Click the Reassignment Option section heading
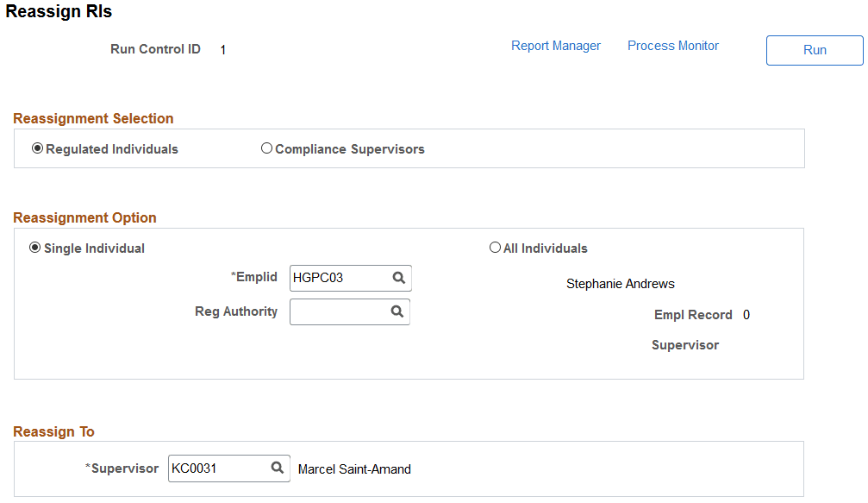 click(x=84, y=217)
